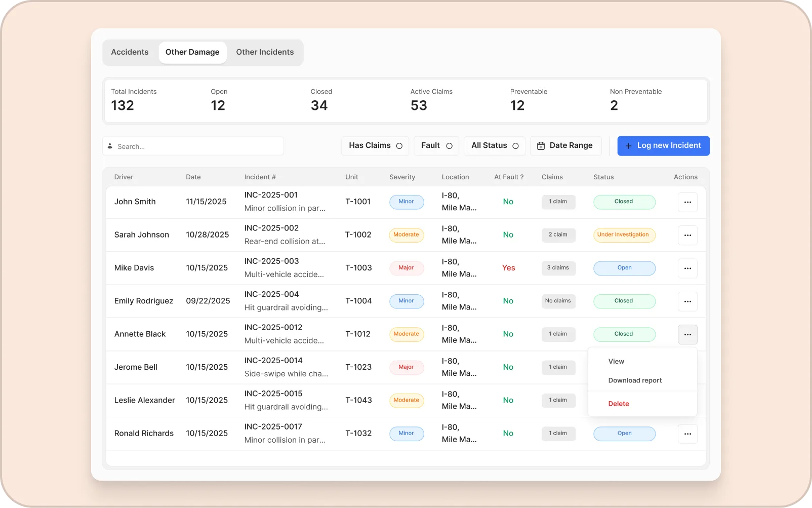Click date 09/22/2025

coord(208,301)
